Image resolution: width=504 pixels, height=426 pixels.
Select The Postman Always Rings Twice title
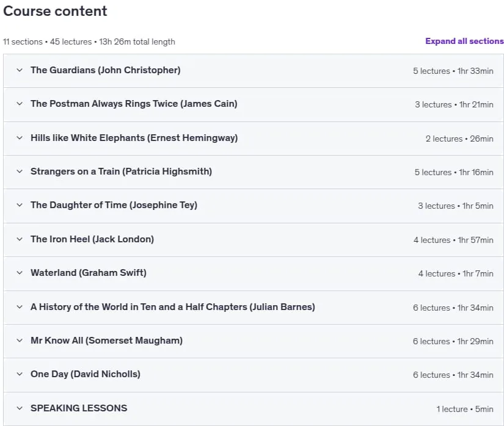point(134,104)
